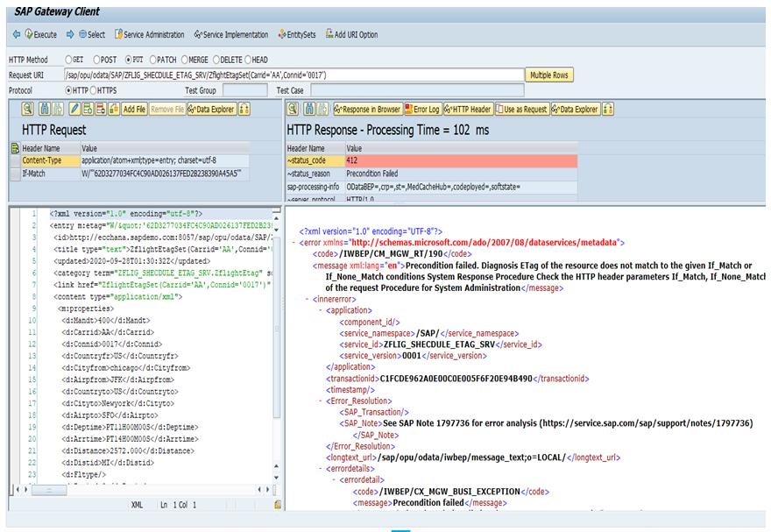
Task: Collapse the Error_Resolution node in response XML
Action: pyautogui.click(x=321, y=401)
